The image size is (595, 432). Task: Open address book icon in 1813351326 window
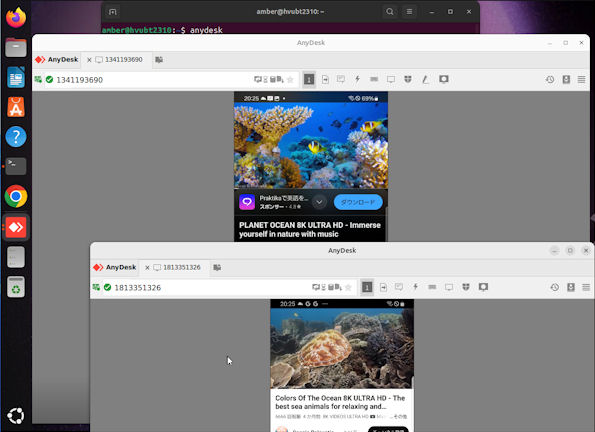571,287
